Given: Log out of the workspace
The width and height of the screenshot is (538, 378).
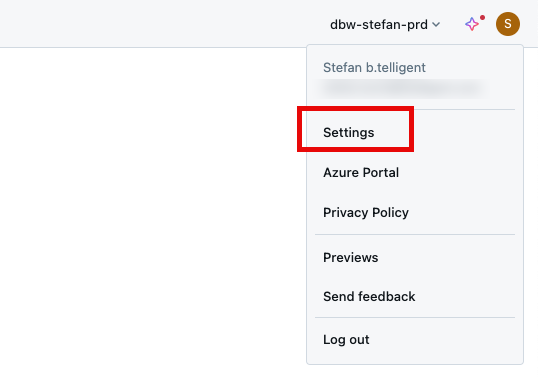Looking at the screenshot, I should pyautogui.click(x=346, y=340).
